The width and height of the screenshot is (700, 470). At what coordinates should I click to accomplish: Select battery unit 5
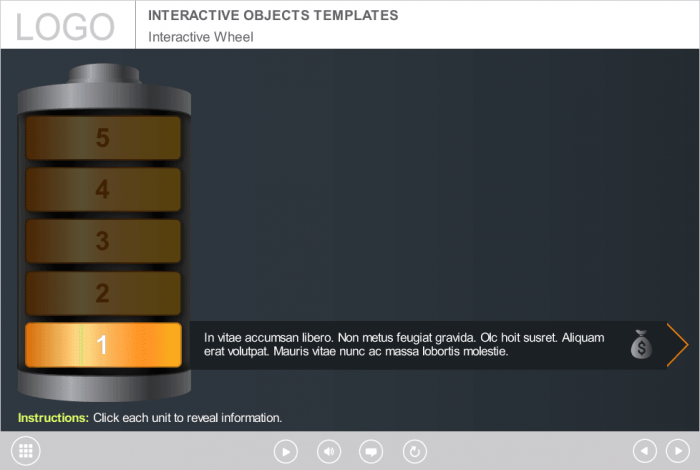(103, 138)
